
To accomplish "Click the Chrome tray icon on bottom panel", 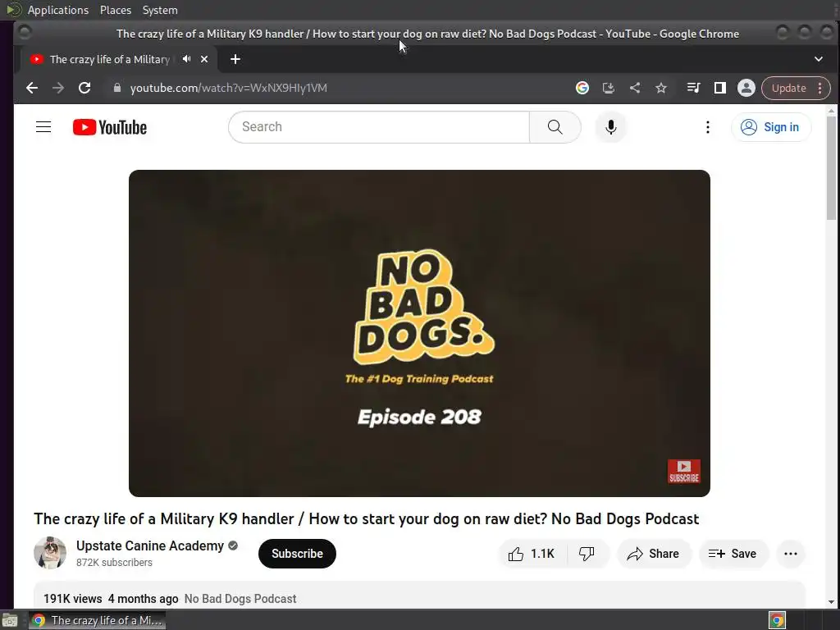I will point(777,620).
